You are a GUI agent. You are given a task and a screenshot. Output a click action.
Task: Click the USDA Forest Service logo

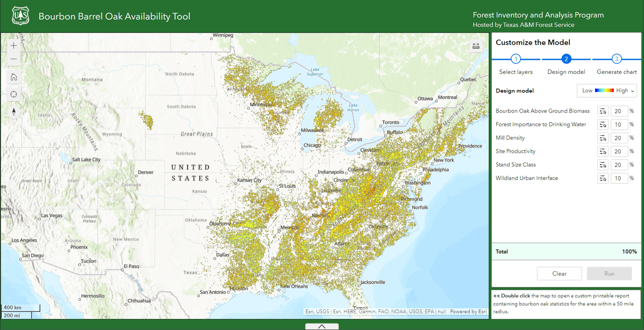coord(20,15)
